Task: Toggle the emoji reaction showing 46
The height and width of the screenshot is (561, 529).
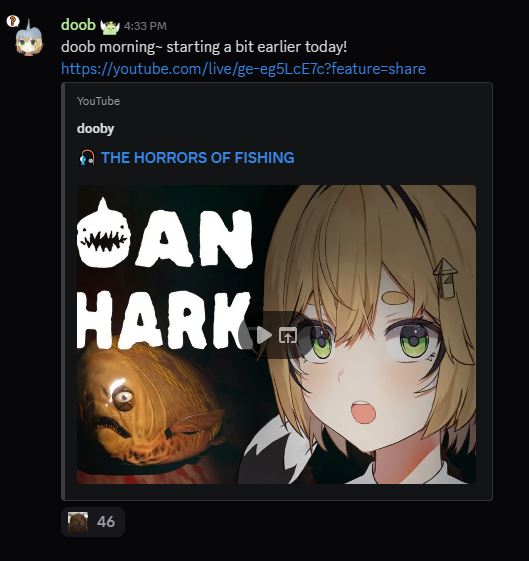Action: tap(93, 522)
